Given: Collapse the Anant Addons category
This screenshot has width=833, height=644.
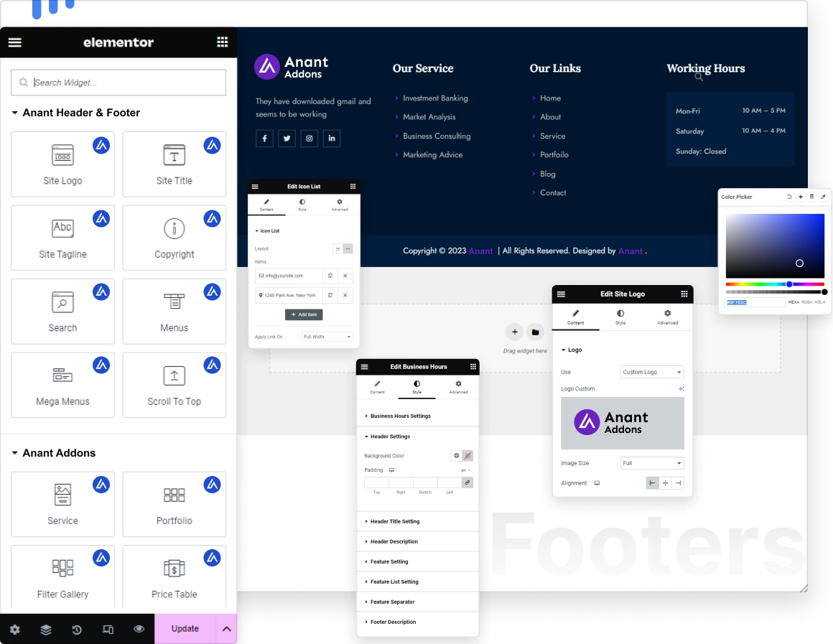Looking at the screenshot, I should [54, 453].
